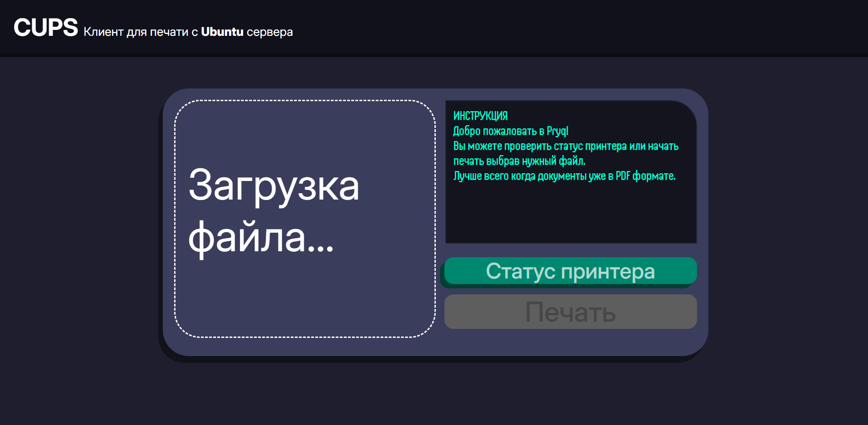The image size is (868, 425).
Task: Click the bold "Ubuntu" word in header
Action: [222, 32]
